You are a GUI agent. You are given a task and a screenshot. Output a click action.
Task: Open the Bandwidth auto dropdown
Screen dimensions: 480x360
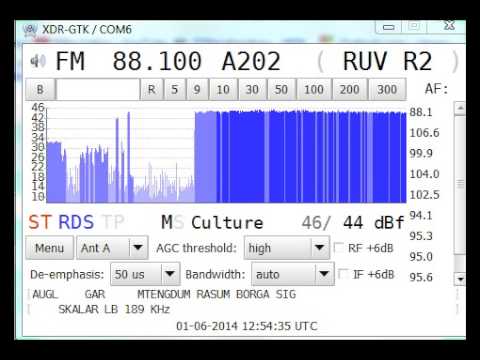coord(293,274)
